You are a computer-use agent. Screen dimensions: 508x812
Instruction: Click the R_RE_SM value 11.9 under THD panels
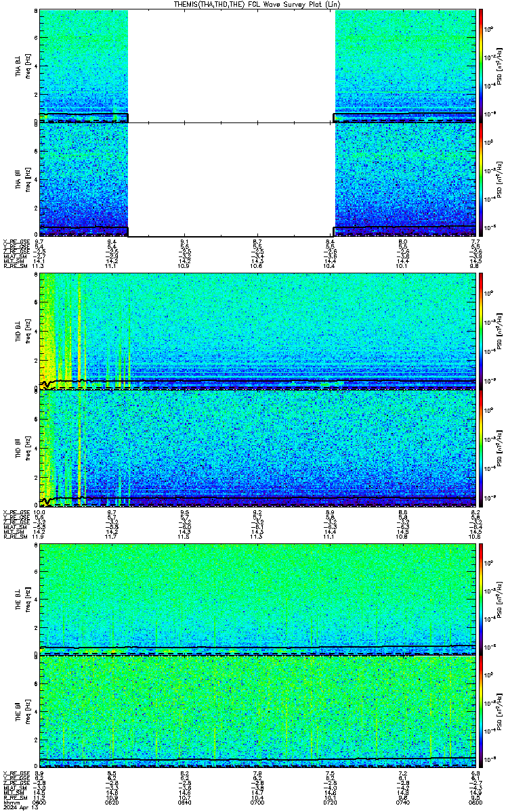(x=39, y=537)
